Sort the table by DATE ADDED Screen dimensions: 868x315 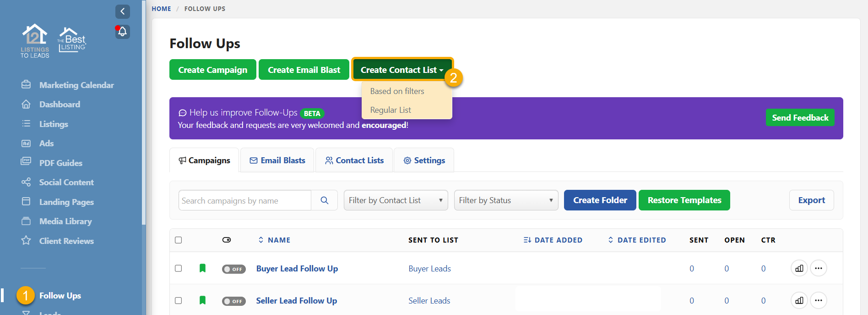point(553,240)
